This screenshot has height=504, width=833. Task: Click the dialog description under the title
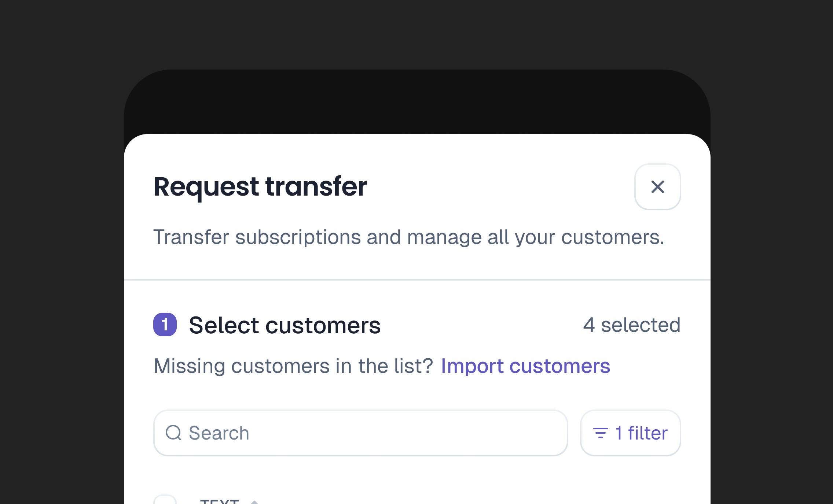pyautogui.click(x=409, y=237)
